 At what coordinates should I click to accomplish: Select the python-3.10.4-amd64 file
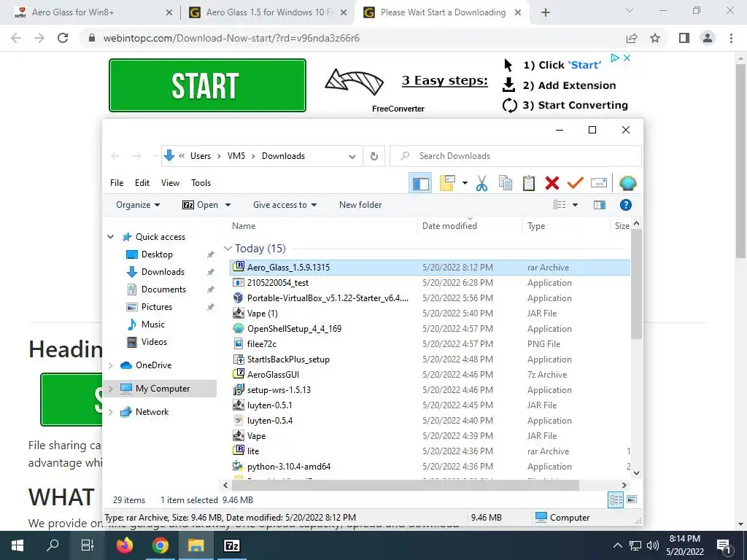[288, 466]
